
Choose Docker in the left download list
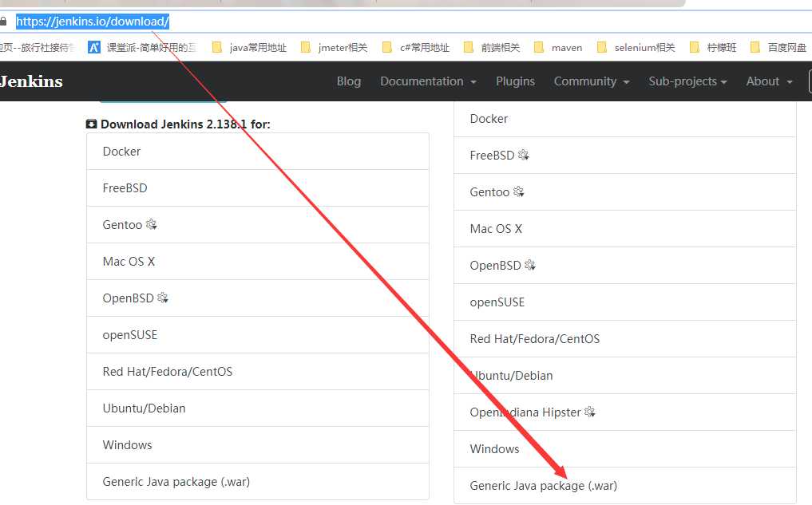(x=258, y=151)
